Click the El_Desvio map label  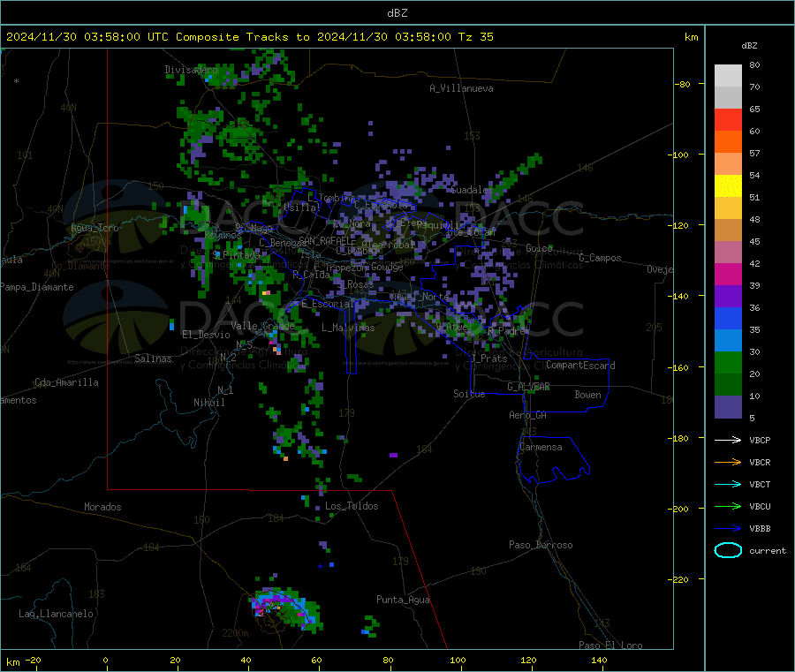tap(206, 335)
